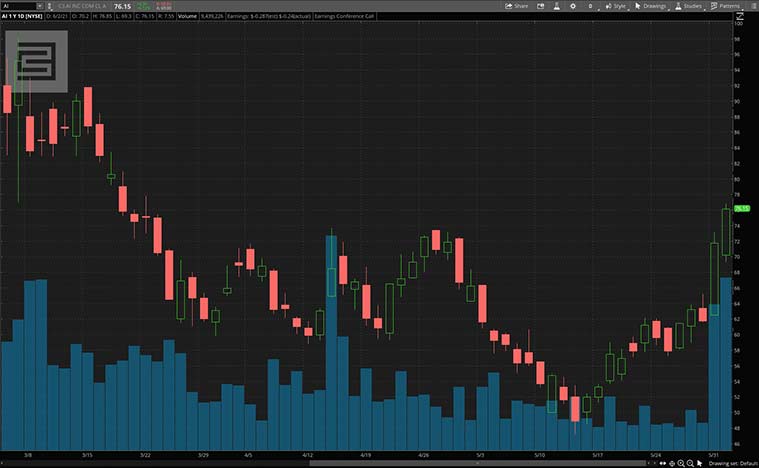The height and width of the screenshot is (468, 759).
Task: Click the zoom out magnifier icon
Action: pyautogui.click(x=692, y=463)
